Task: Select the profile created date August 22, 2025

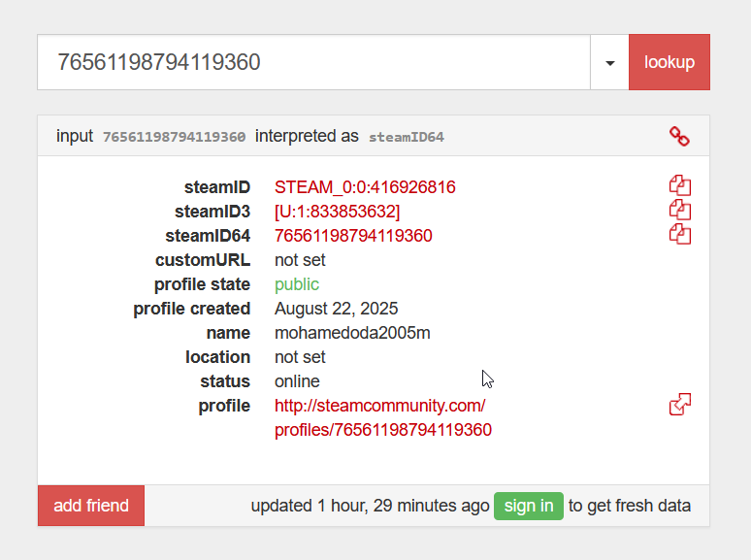Action: click(336, 309)
